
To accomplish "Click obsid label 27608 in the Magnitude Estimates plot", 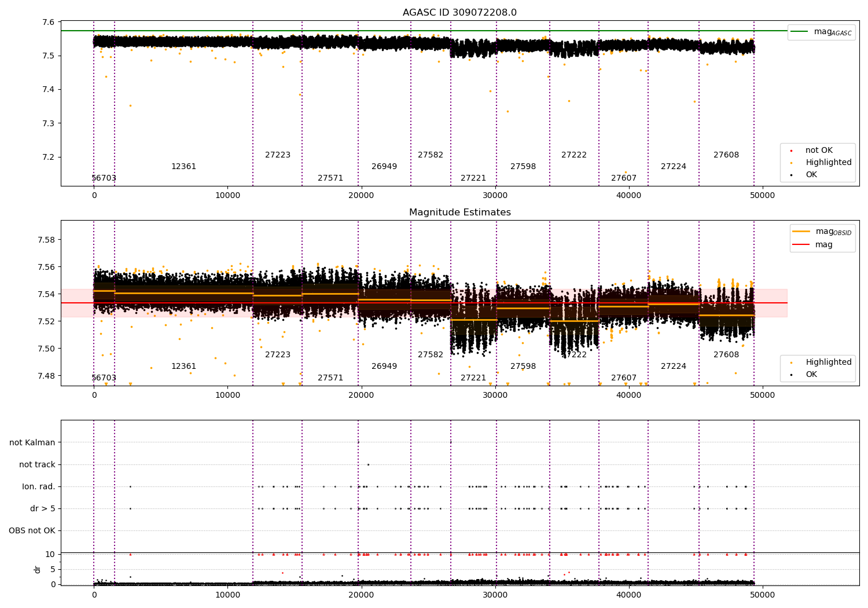I will [x=726, y=354].
